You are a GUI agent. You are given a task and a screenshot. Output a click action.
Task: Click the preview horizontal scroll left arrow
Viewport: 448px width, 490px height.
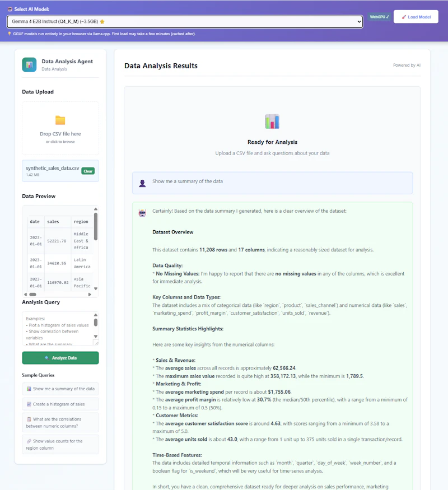[x=25, y=295]
